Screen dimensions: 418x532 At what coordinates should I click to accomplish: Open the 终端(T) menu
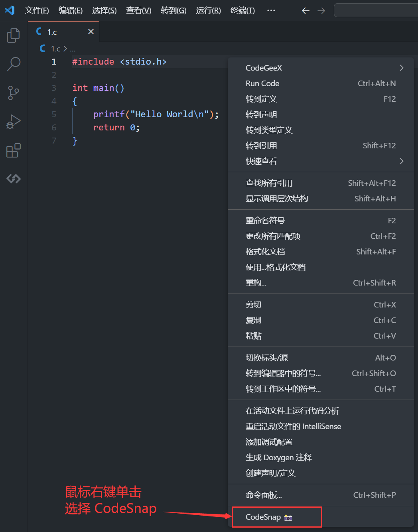pyautogui.click(x=243, y=10)
